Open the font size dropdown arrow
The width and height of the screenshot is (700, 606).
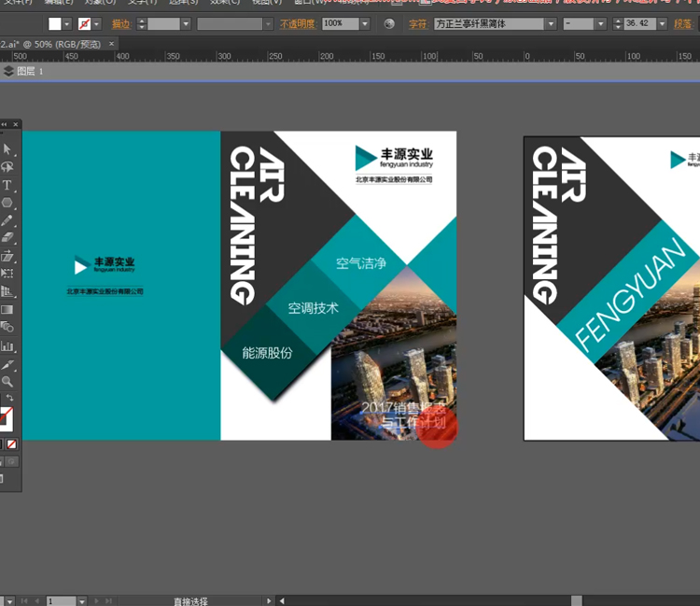click(x=662, y=23)
